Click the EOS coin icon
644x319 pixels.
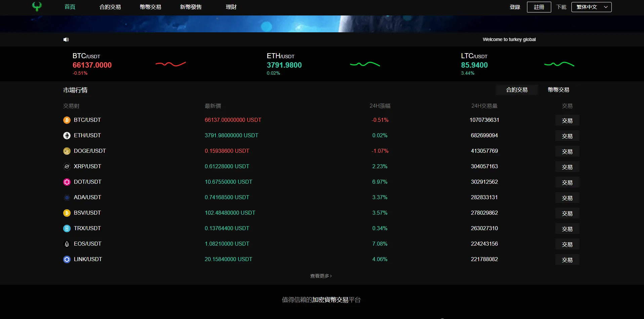67,244
